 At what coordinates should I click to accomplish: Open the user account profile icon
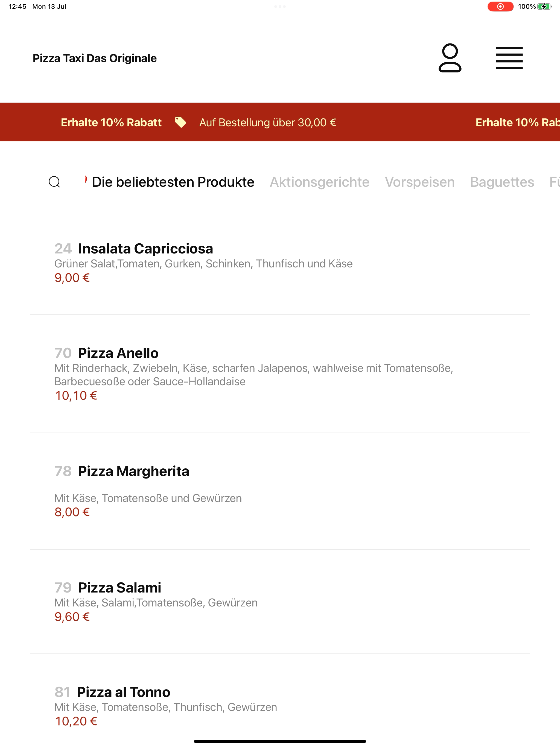pos(450,58)
